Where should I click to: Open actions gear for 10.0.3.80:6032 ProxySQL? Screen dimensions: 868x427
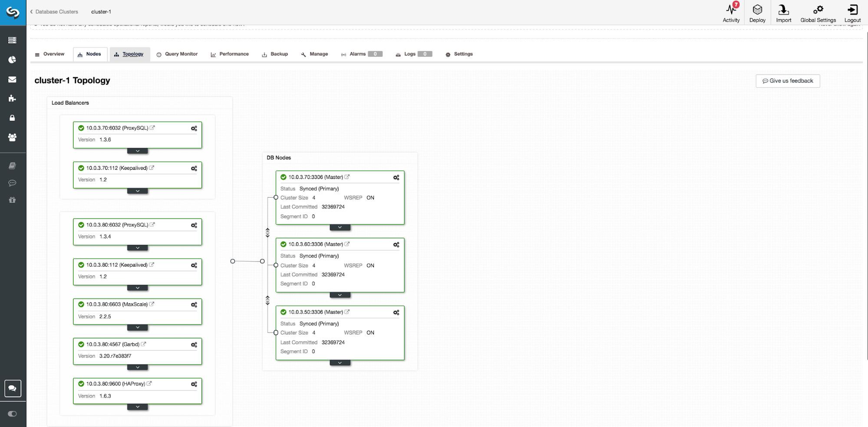194,225
